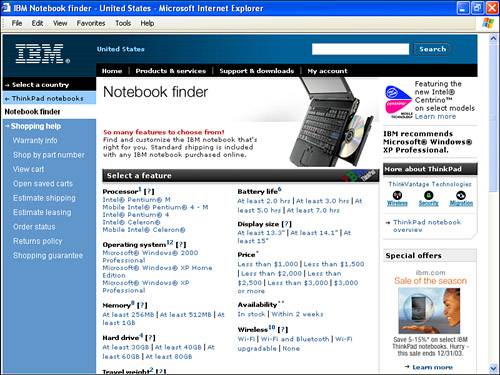500x375 pixels.
Task: Click in the search input field
Action: tap(360, 49)
